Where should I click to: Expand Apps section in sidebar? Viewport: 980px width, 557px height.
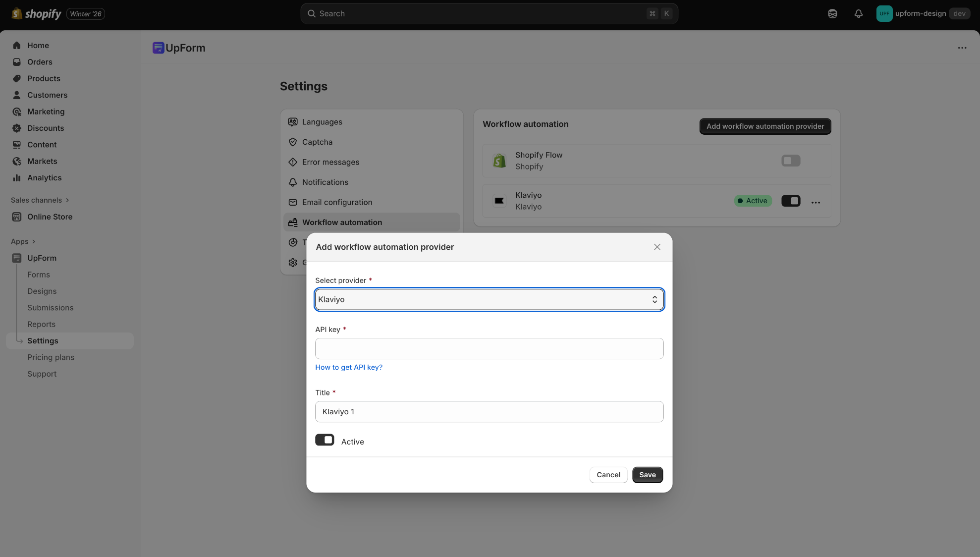[x=23, y=241]
